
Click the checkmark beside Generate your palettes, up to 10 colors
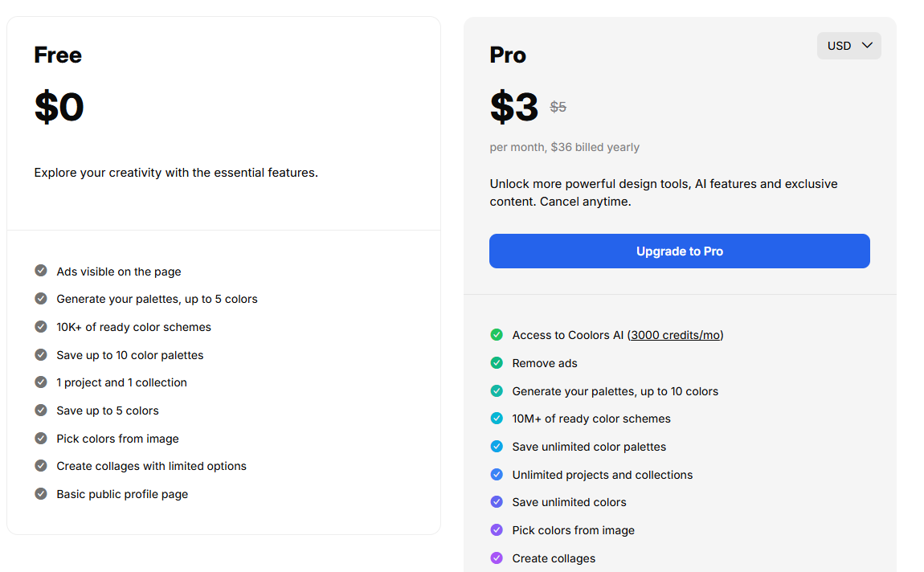[497, 390]
